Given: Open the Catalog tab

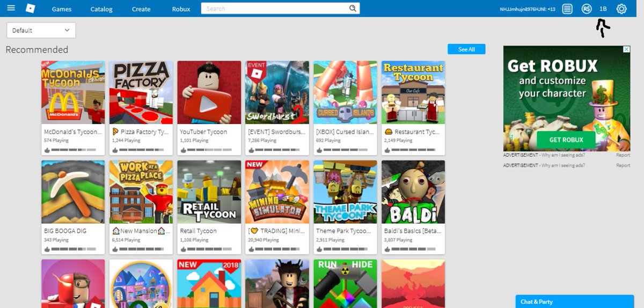Looking at the screenshot, I should 101,9.
